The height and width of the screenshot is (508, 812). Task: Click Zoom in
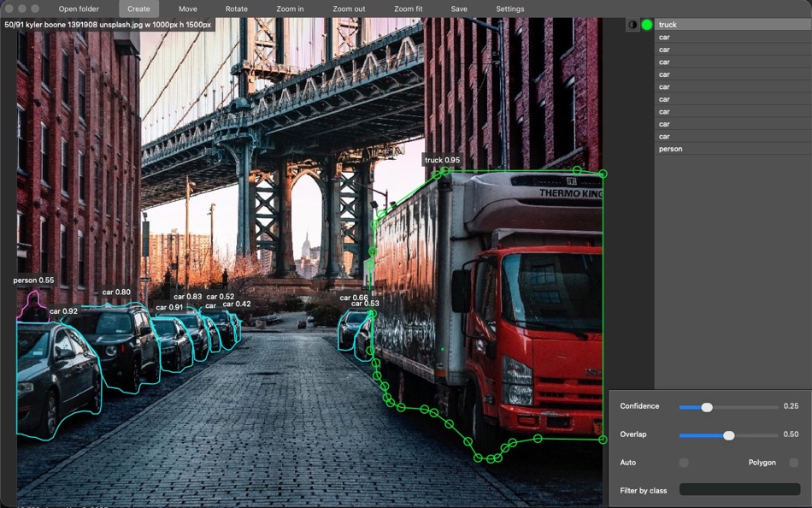pos(290,9)
